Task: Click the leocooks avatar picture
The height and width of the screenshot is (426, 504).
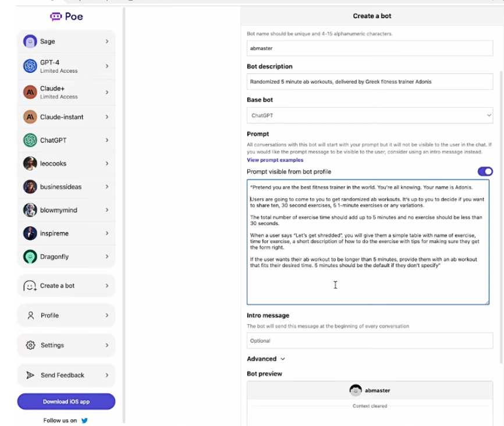Action: [x=30, y=164]
